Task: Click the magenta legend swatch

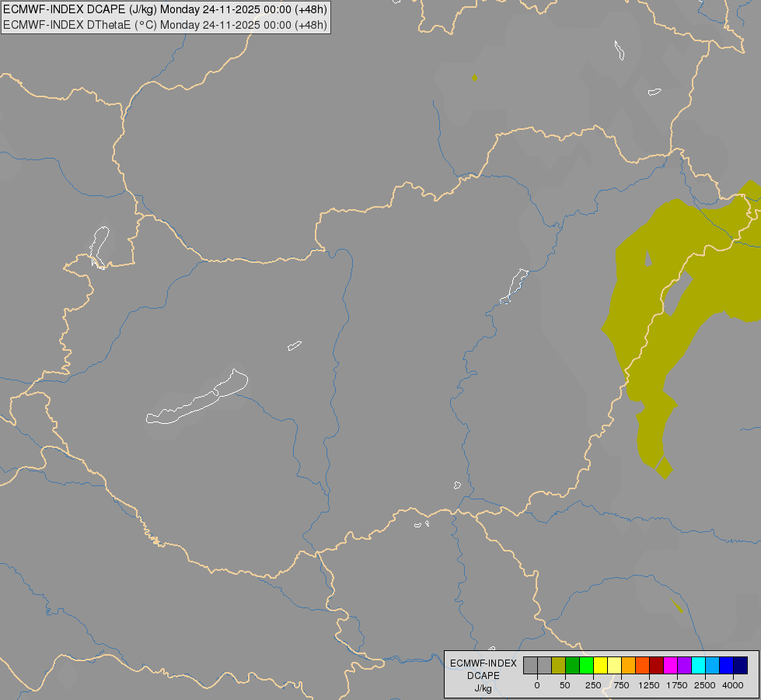Action: pos(670,665)
